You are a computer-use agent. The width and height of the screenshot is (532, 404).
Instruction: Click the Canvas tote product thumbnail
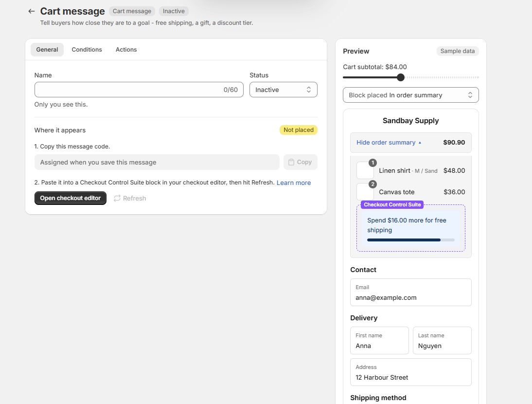[x=365, y=192]
